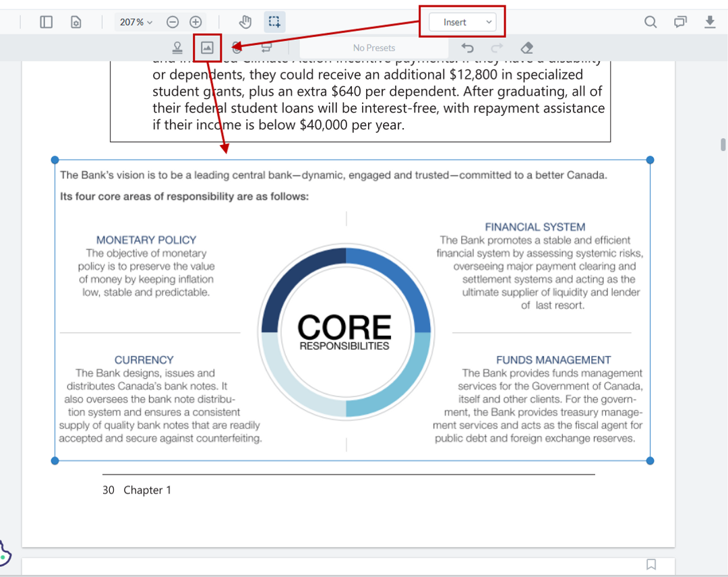Open the Insert dropdown
Screen dimensions: 728x577
point(462,22)
